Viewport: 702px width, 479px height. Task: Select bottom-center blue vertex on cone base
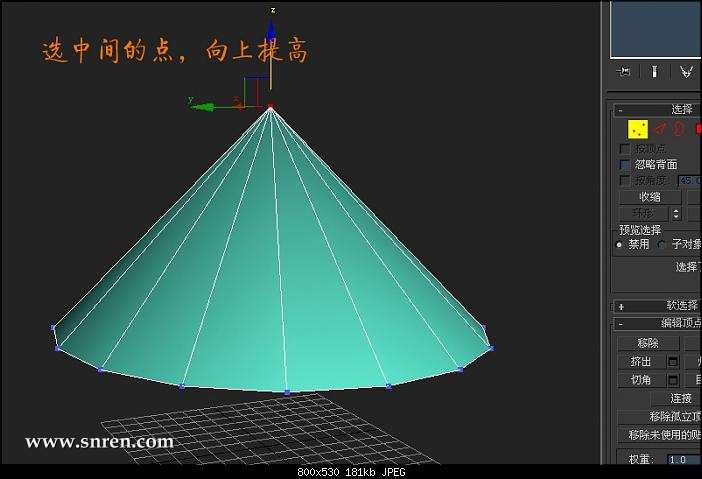coord(287,393)
